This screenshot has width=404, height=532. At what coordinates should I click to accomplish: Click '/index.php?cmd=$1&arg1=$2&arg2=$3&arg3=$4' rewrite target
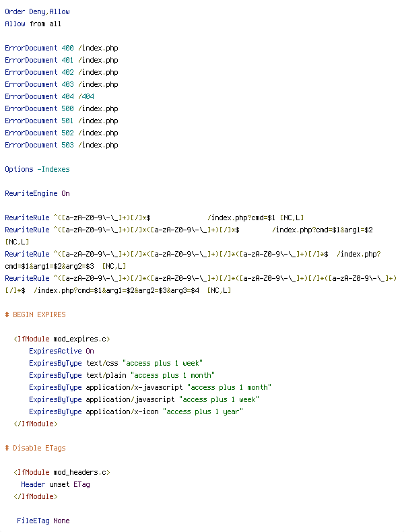[x=116, y=290]
